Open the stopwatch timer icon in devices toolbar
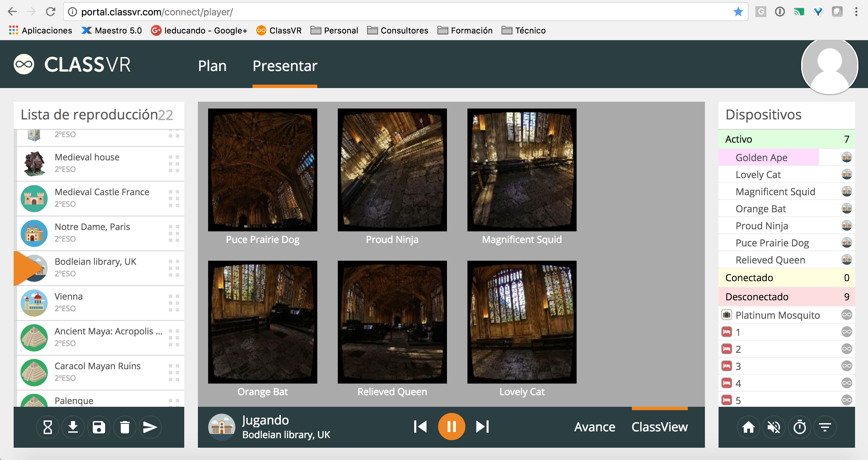Image resolution: width=868 pixels, height=460 pixels. [x=800, y=427]
